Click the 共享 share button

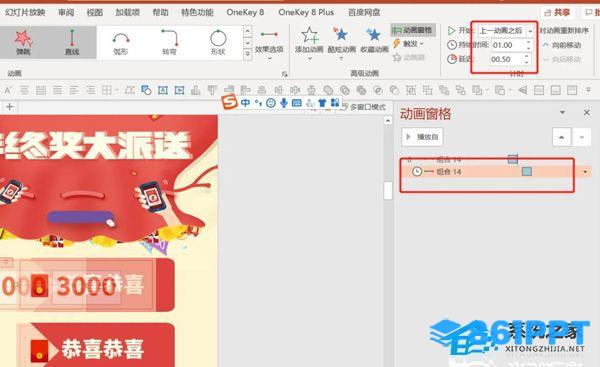pyautogui.click(x=558, y=13)
